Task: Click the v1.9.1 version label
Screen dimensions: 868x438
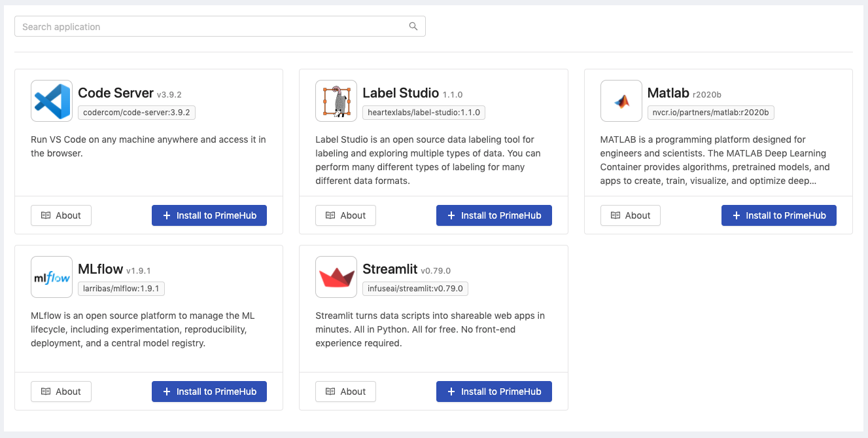Action: tap(139, 270)
